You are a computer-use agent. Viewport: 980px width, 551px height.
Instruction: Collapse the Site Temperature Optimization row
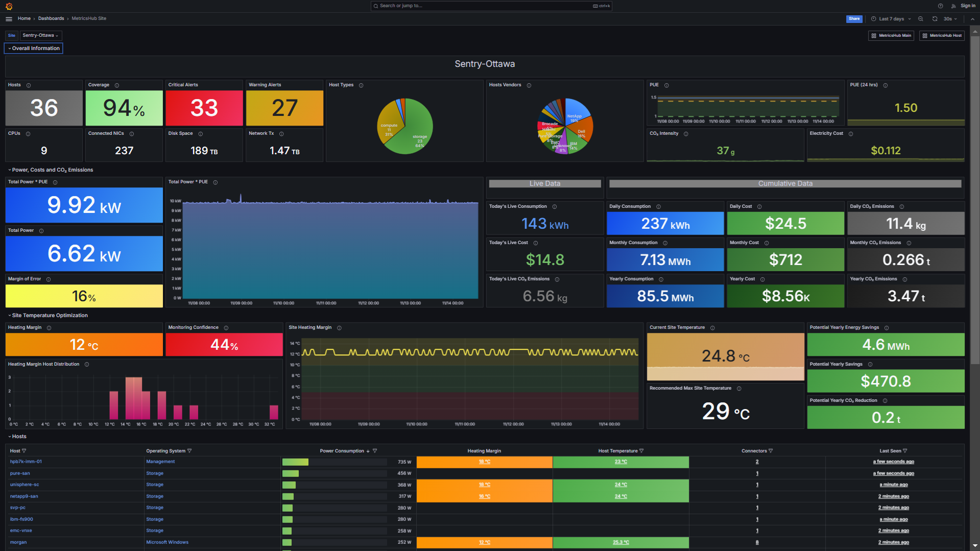click(x=49, y=316)
